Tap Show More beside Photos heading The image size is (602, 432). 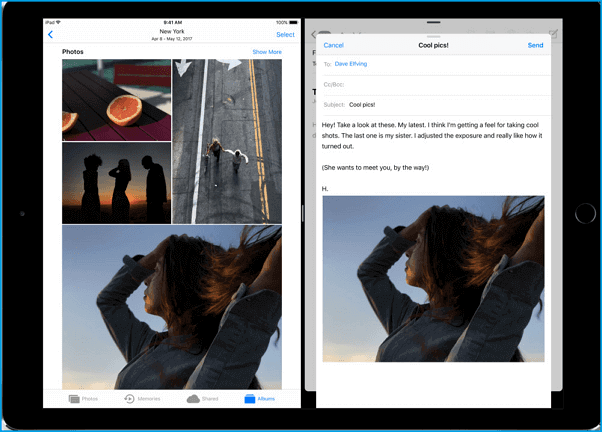click(267, 52)
